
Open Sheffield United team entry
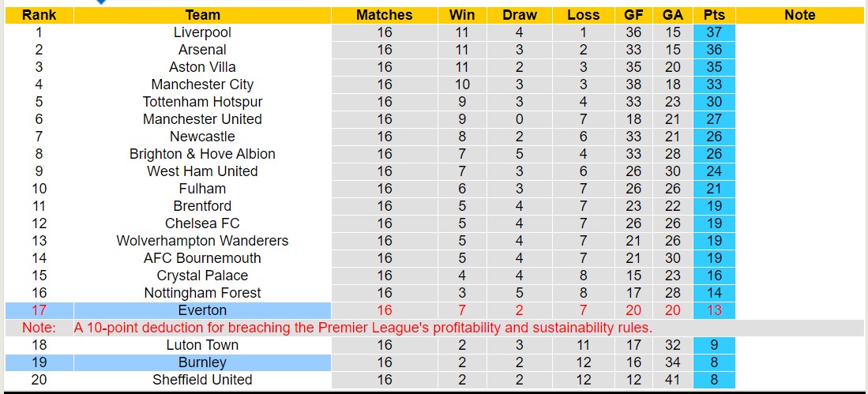click(x=202, y=380)
